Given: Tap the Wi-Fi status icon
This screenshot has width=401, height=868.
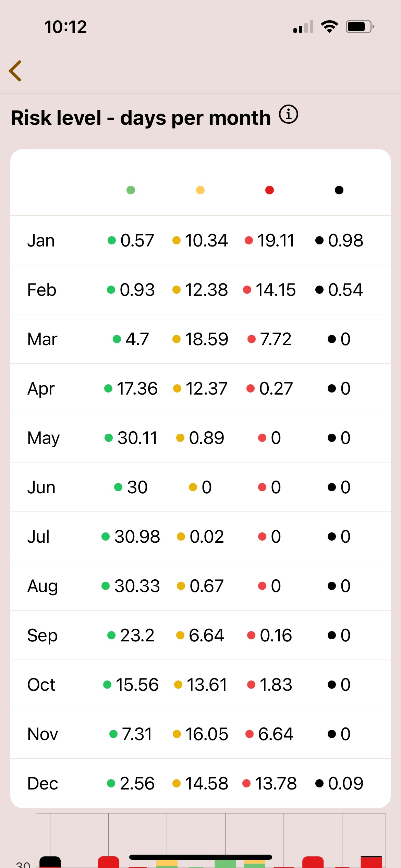Looking at the screenshot, I should point(329,26).
